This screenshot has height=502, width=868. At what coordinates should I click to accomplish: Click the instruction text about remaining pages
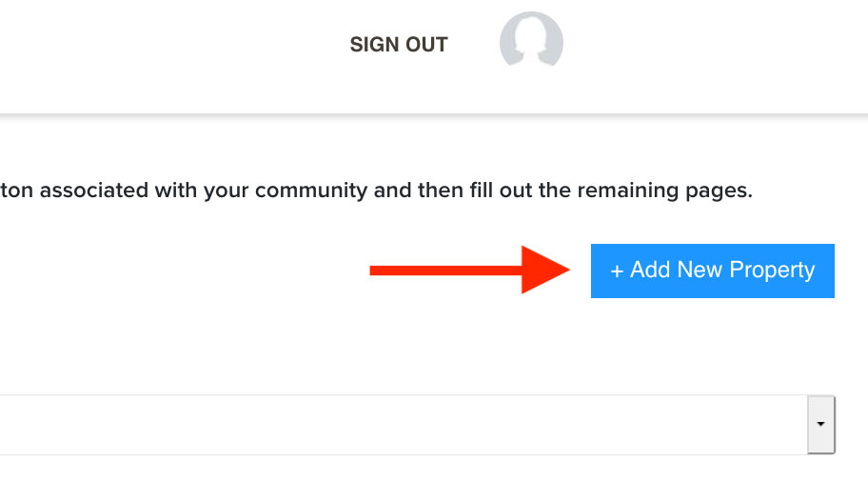(377, 191)
